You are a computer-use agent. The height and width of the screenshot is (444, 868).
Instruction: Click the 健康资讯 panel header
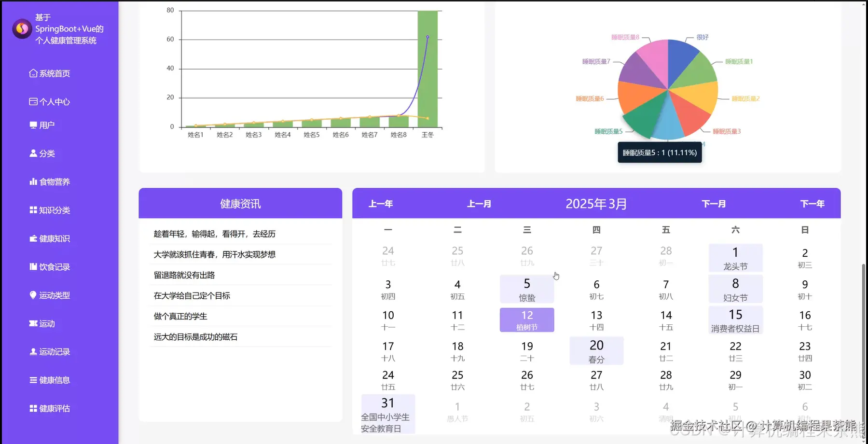point(240,203)
